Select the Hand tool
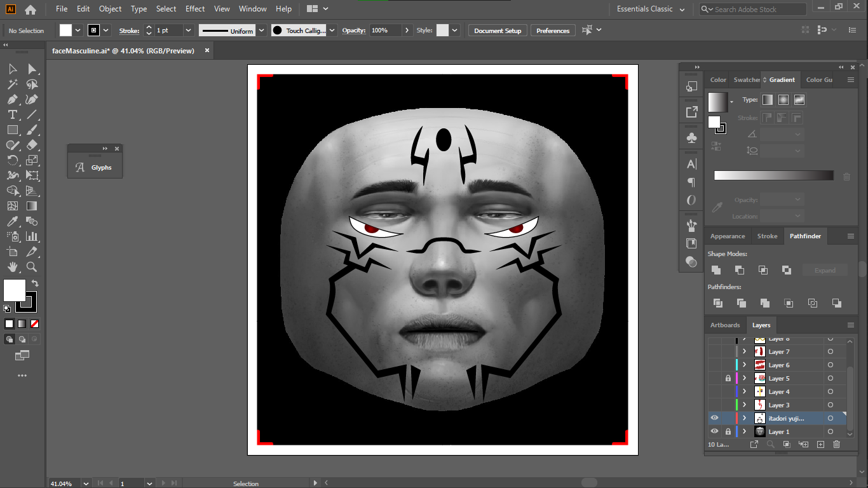 tap(13, 267)
